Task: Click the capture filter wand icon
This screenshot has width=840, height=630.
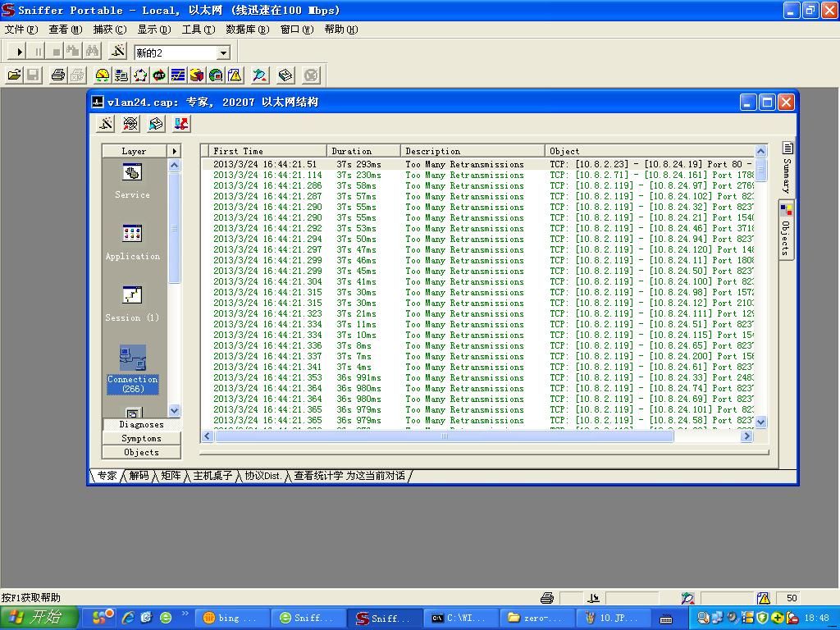Action: coord(260,75)
